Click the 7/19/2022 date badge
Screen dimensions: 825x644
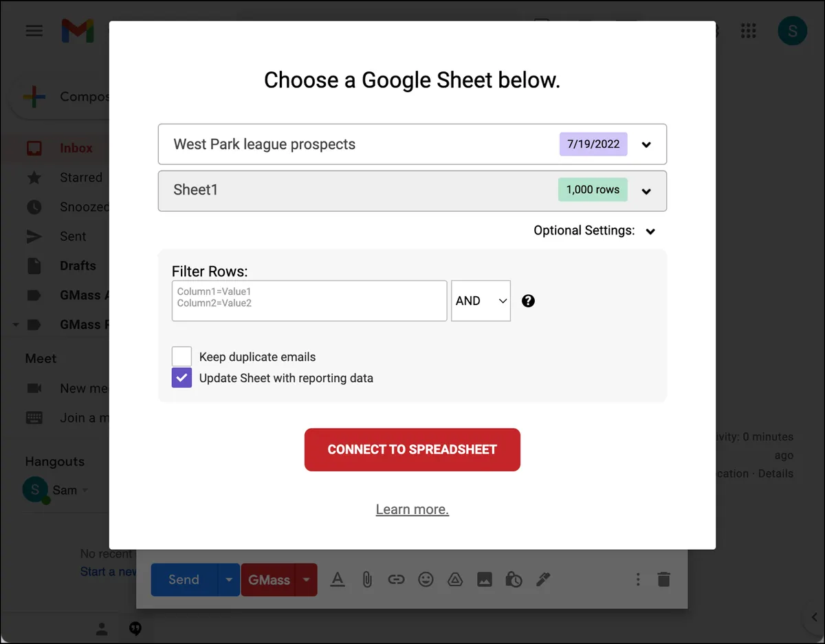593,144
